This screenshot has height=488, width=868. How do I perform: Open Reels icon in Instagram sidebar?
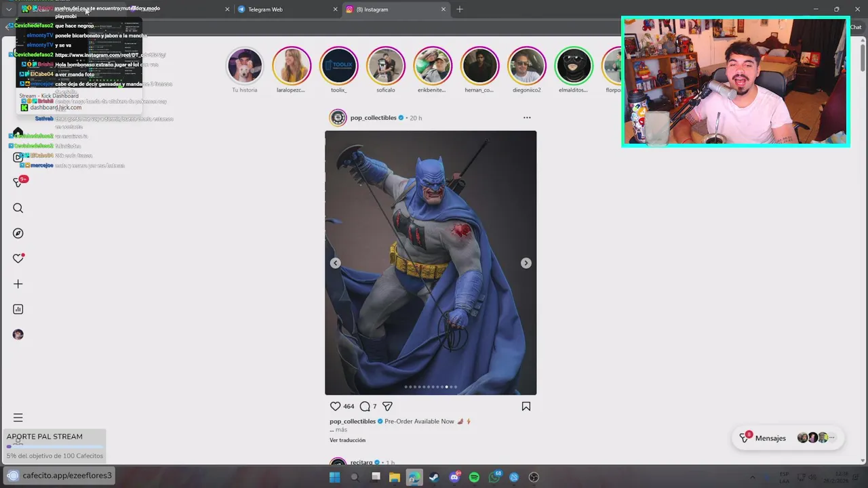18,157
